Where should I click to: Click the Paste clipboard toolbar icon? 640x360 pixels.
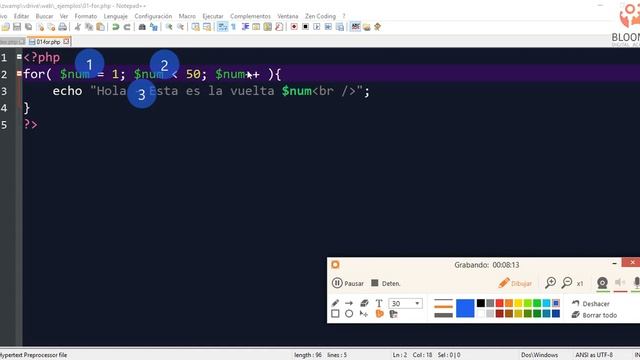(x=100, y=27)
